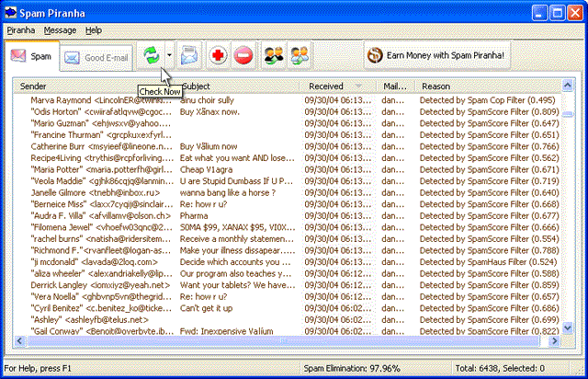Close the Spam Piranha window
This screenshot has width=588, height=379.
[x=575, y=13]
